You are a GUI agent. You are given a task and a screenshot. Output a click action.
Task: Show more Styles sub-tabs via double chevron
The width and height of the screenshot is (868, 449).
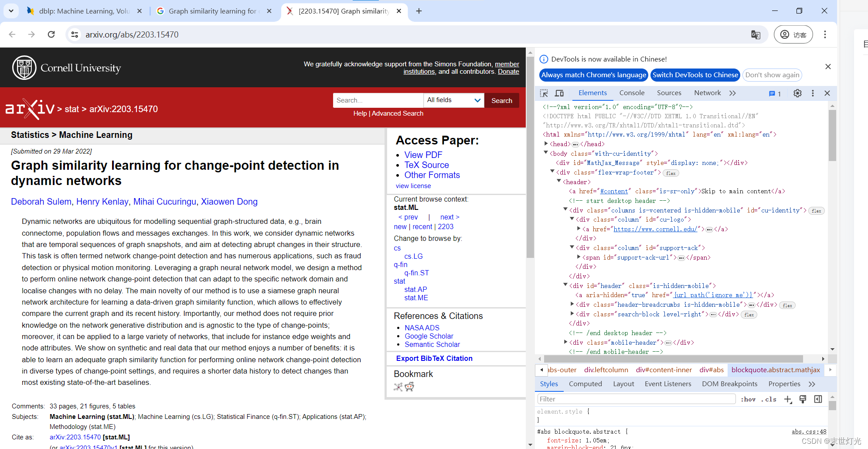coord(812,384)
